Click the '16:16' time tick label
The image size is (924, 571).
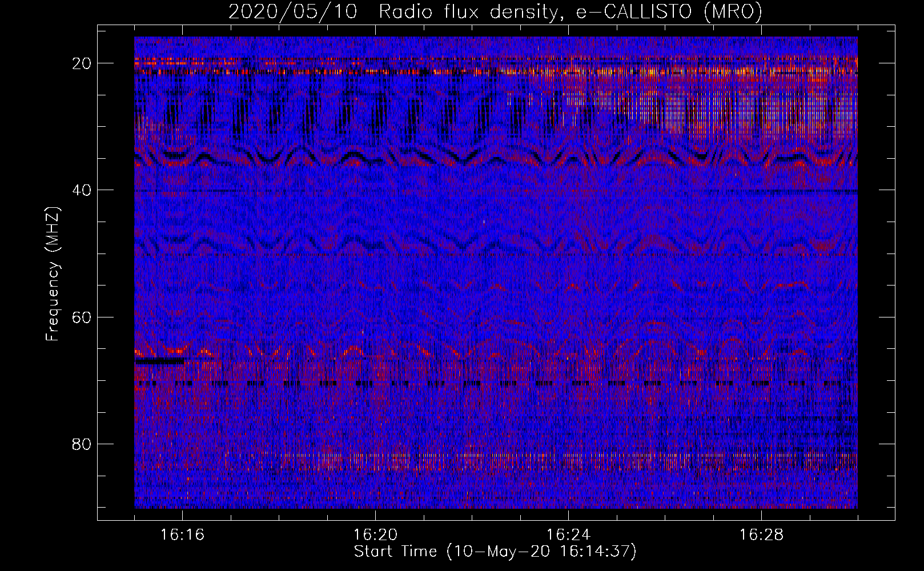click(x=183, y=535)
